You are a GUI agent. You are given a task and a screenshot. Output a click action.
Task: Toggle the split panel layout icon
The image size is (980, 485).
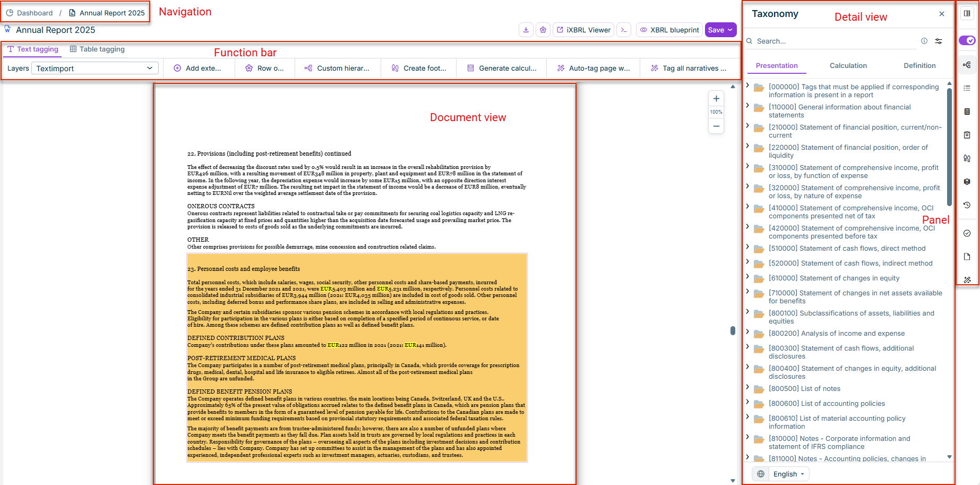967,13
